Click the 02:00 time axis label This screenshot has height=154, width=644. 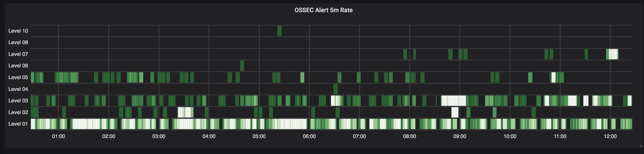point(109,136)
